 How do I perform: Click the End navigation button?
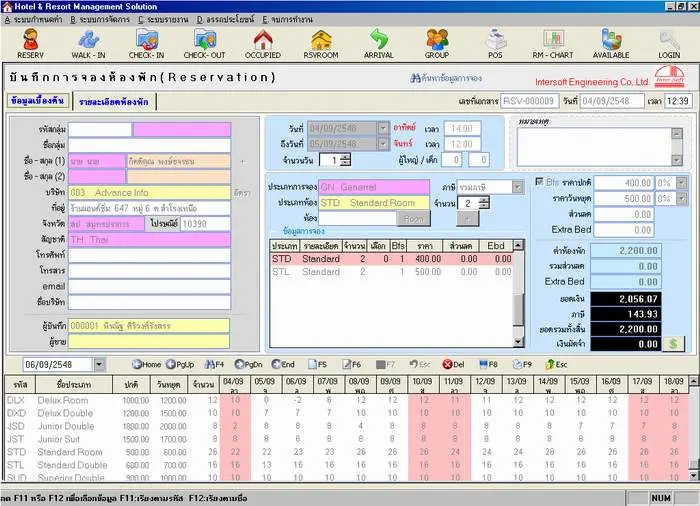point(283,364)
